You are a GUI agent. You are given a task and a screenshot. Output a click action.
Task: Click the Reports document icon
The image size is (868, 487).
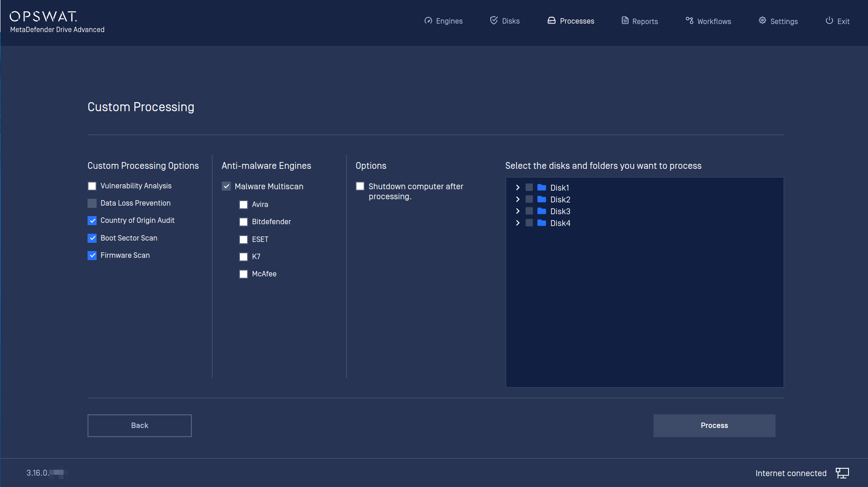coord(625,21)
